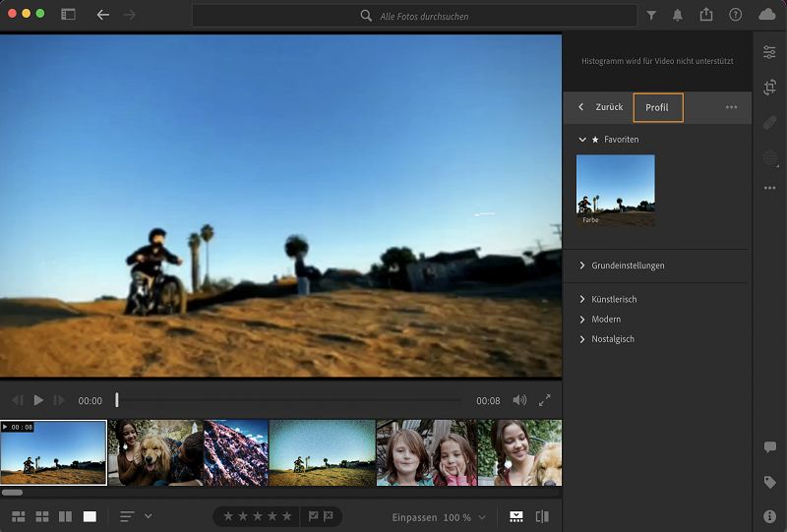Flag the video as rejected
The height and width of the screenshot is (532, 787).
(x=329, y=516)
